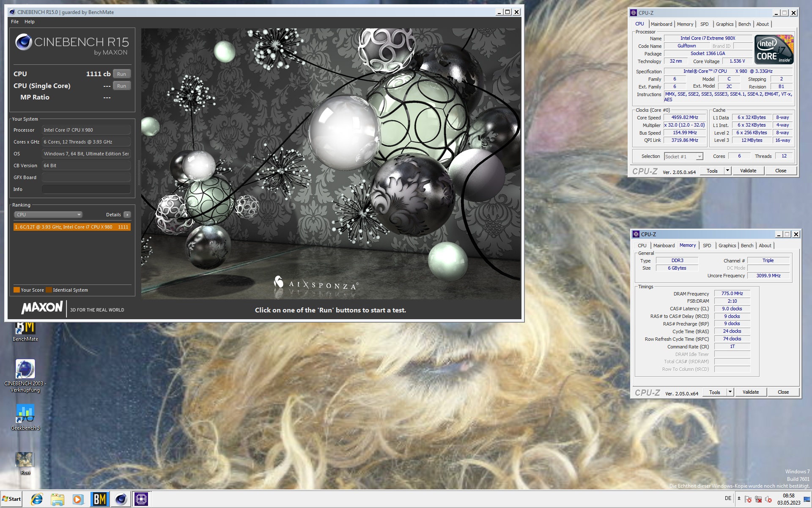The width and height of the screenshot is (812, 508).
Task: Click Close button in bottom CPU-Z window
Action: tap(783, 392)
